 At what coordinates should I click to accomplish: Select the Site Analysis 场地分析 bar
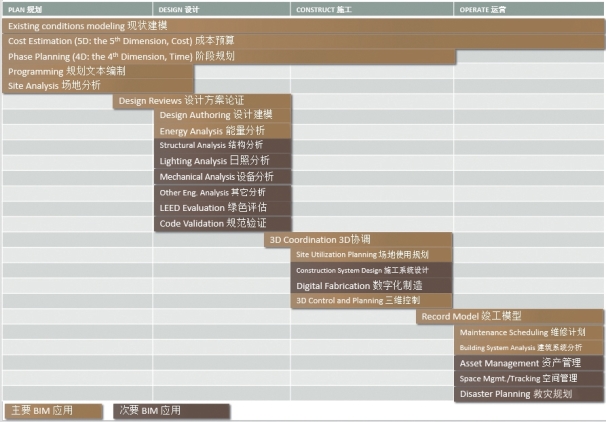pyautogui.click(x=98, y=86)
